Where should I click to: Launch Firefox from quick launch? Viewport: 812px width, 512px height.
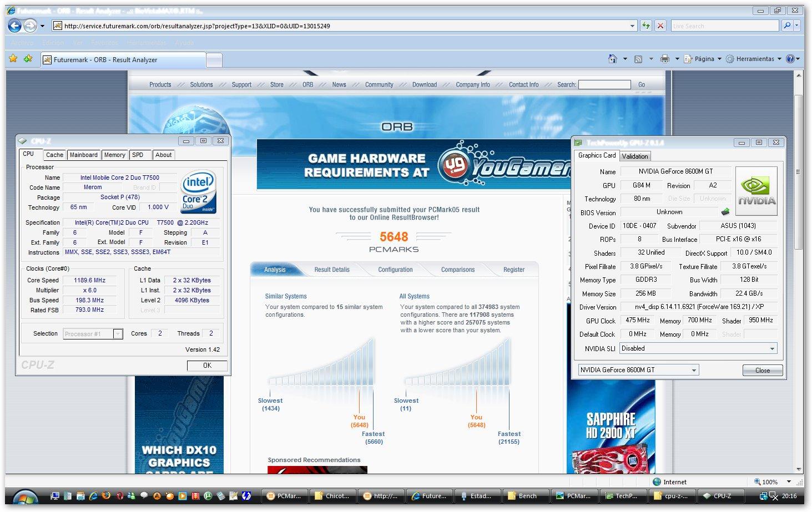pos(106,496)
